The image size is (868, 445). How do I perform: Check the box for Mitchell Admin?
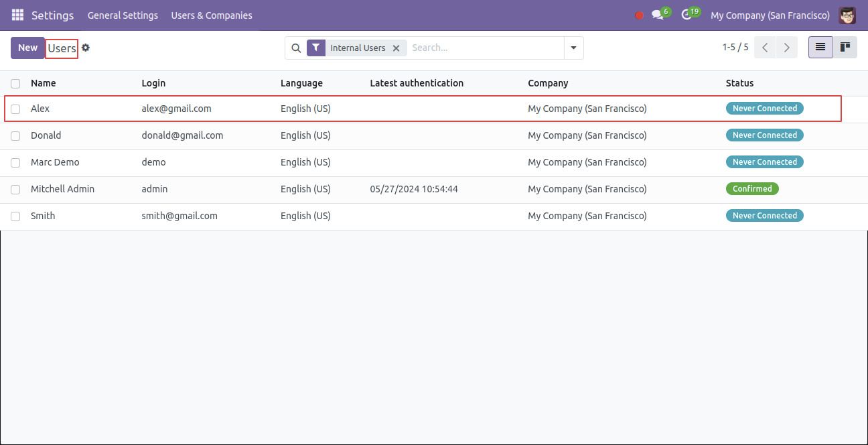15,190
